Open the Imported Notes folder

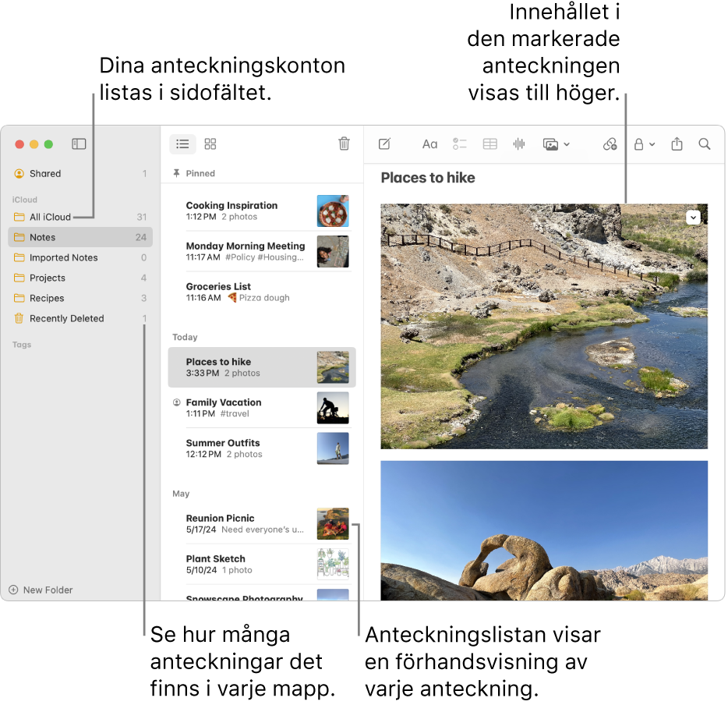pos(80,257)
